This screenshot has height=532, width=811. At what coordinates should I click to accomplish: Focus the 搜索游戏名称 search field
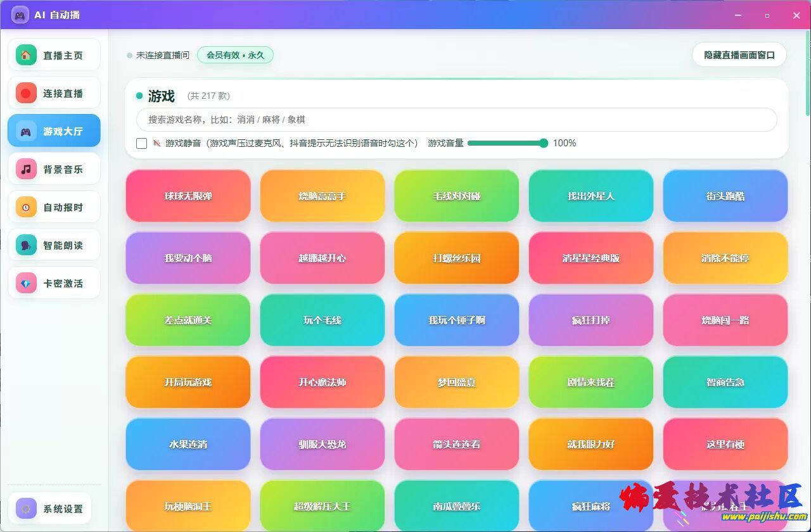coord(456,120)
